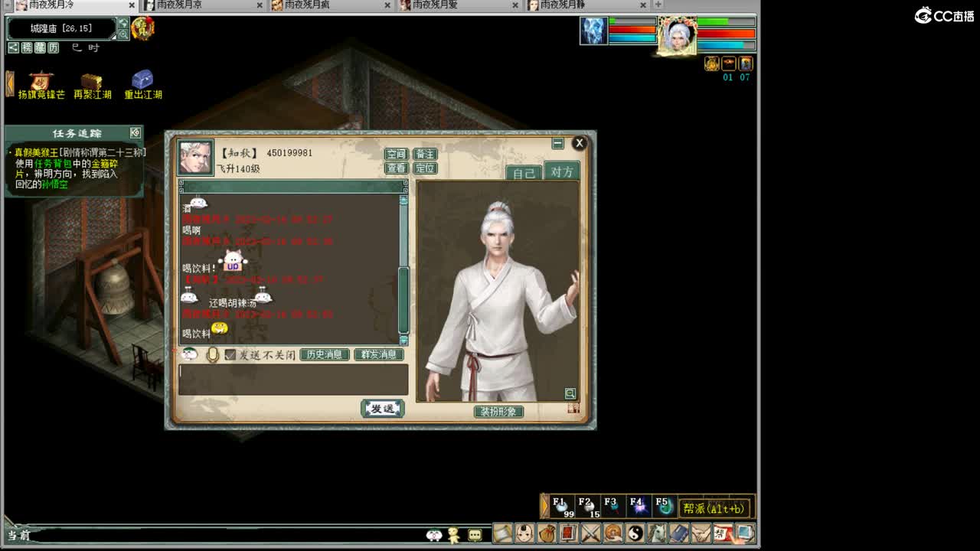Use the F4 hotbar skill

point(639,507)
